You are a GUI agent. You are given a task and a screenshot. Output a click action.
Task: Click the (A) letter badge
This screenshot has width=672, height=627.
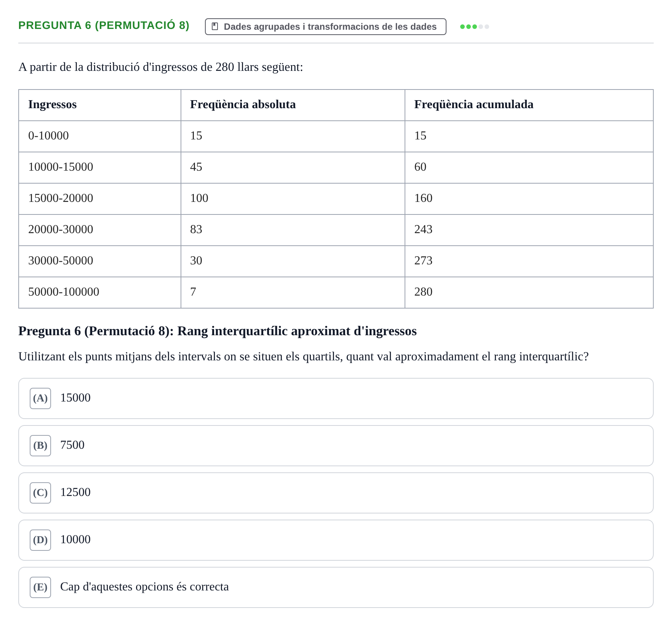pyautogui.click(x=40, y=398)
